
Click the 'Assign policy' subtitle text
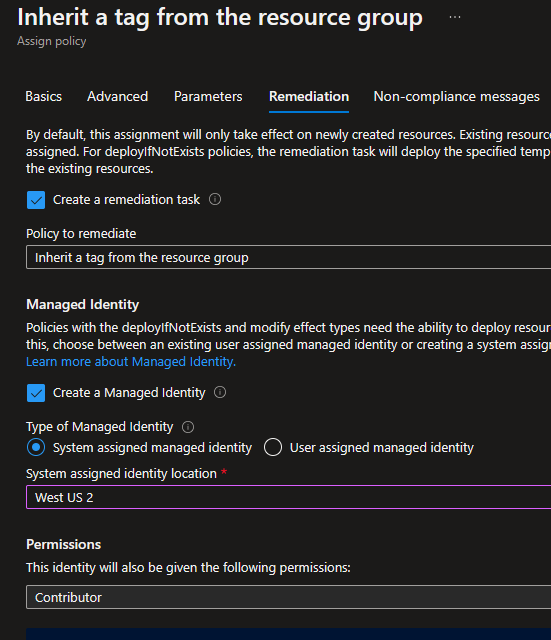click(x=51, y=41)
